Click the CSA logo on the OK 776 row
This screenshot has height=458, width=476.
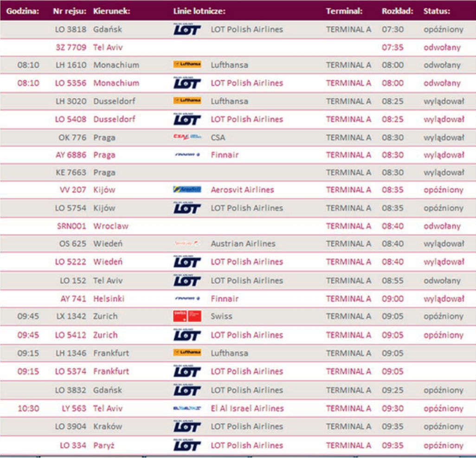tap(187, 137)
